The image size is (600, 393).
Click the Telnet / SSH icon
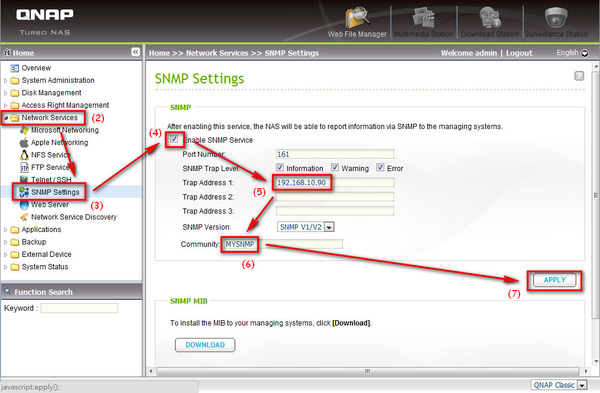point(24,179)
